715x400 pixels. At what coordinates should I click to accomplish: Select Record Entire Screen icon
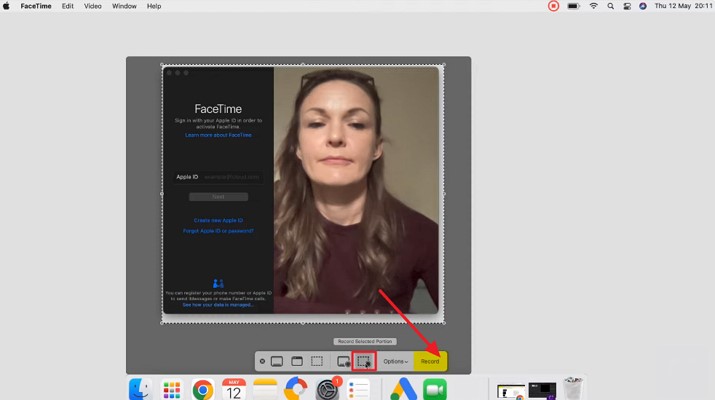coord(343,361)
